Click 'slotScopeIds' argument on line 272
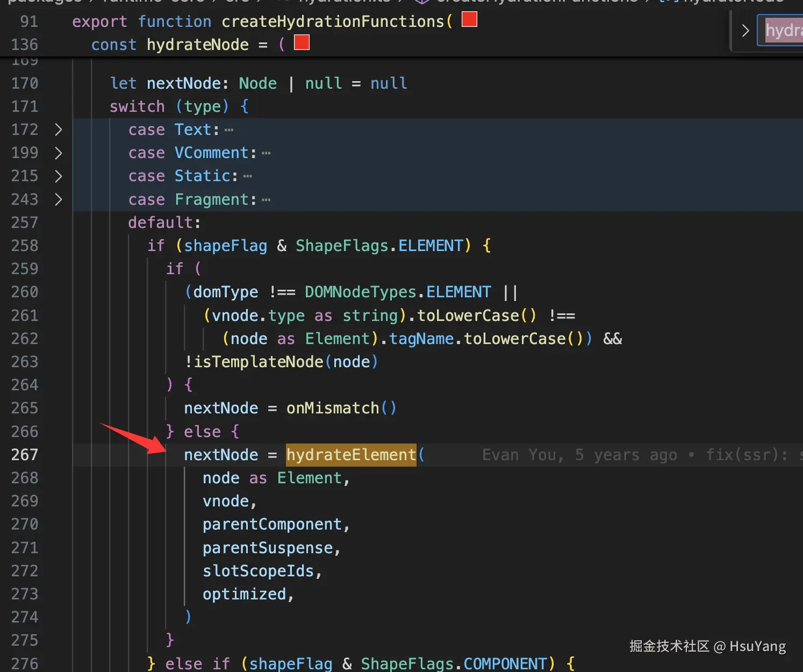The height and width of the screenshot is (672, 803). [x=258, y=571]
